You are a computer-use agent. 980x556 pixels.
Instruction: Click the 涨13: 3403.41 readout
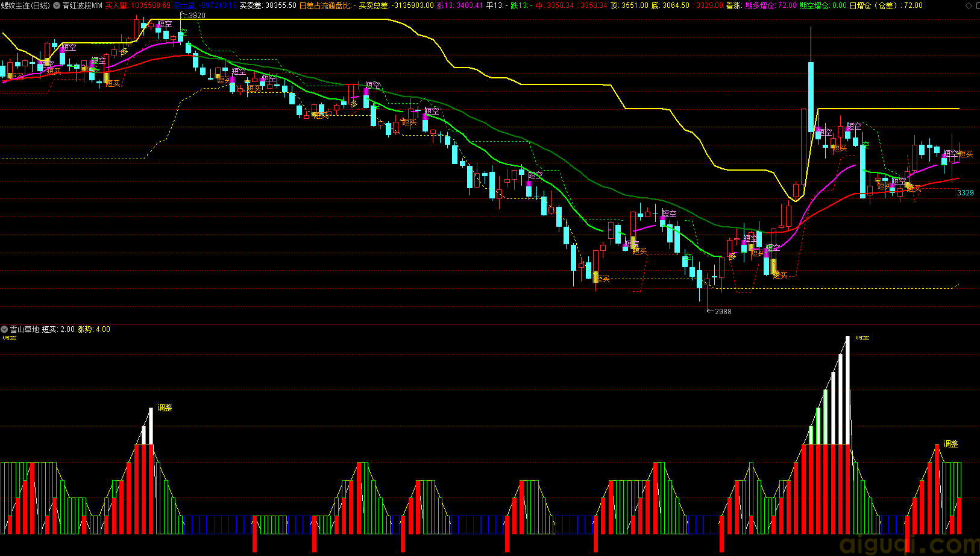(460, 5)
